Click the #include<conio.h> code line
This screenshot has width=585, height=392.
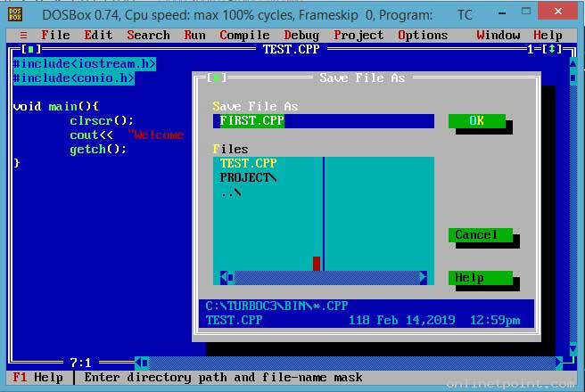pyautogui.click(x=74, y=78)
